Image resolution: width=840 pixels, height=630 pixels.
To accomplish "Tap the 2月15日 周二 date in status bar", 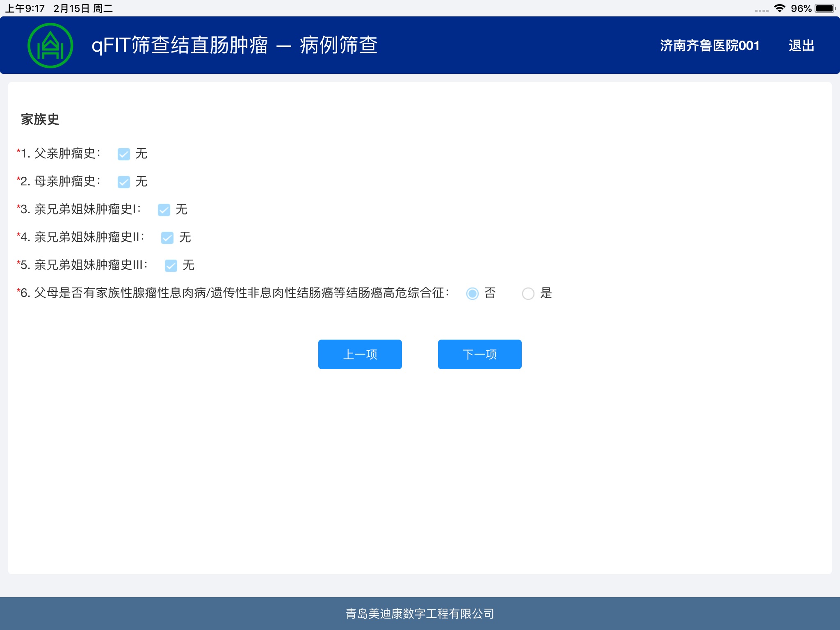I will 83,9.
